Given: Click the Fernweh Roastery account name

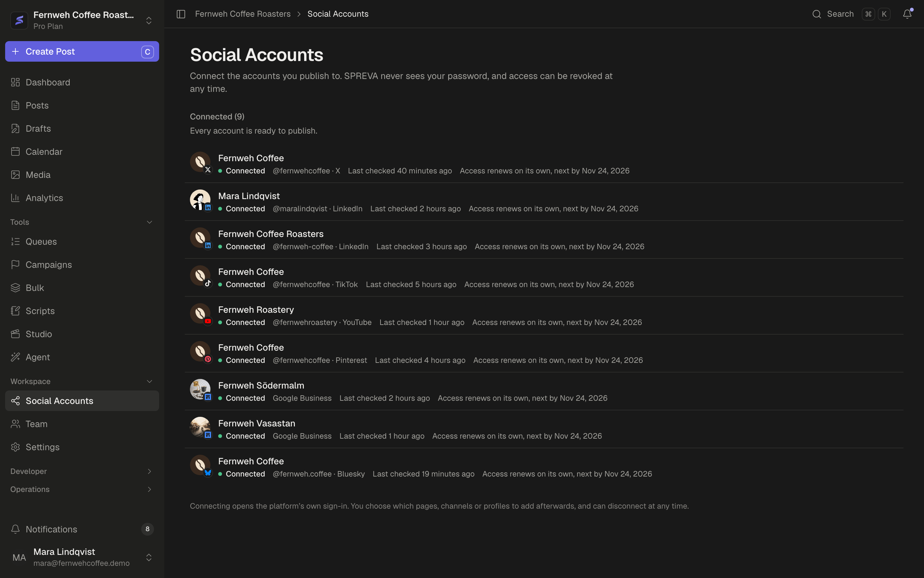Looking at the screenshot, I should [256, 310].
